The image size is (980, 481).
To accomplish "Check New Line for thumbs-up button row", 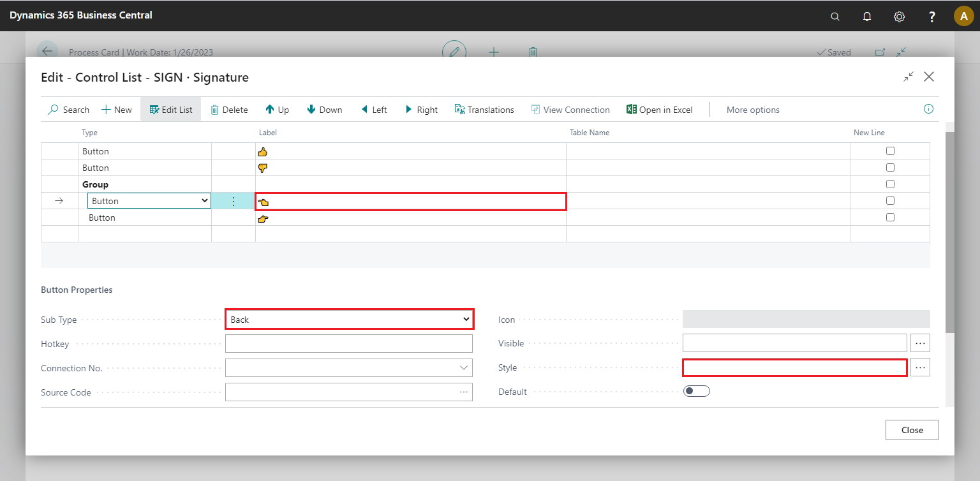I will [890, 151].
